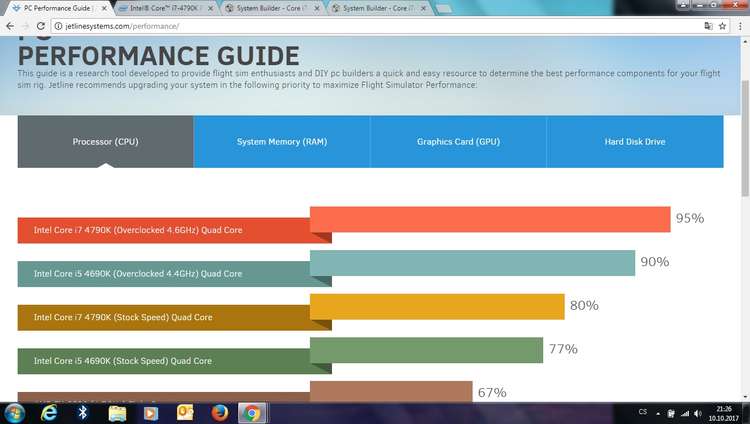Click the yellow 80% performance bar
Screen dimensions: 750x424
437,306
